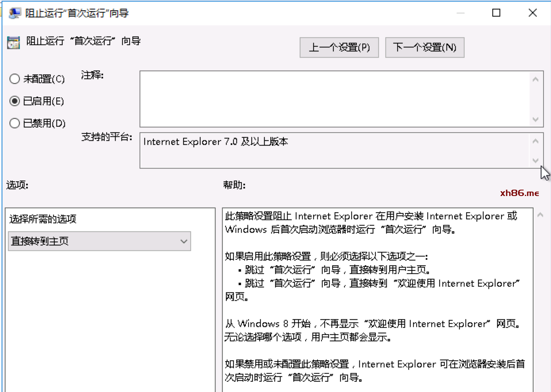
Task: Minimize the policy settings window
Action: (460, 13)
